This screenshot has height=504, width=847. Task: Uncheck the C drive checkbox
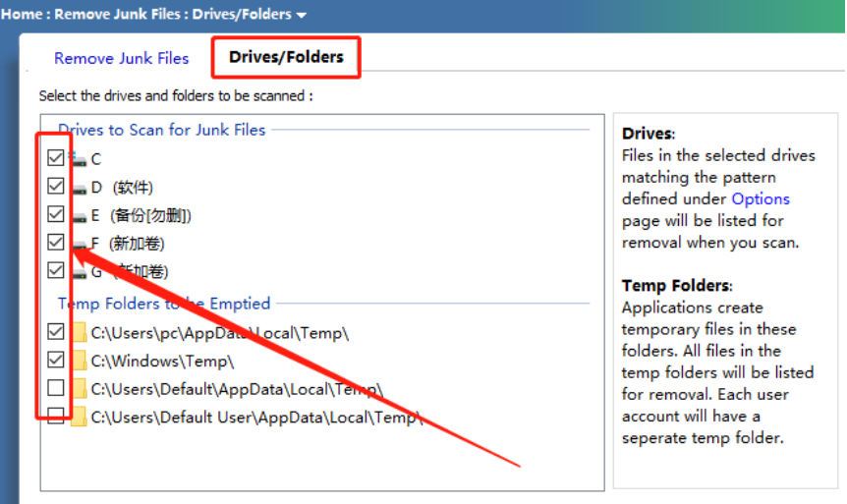56,158
